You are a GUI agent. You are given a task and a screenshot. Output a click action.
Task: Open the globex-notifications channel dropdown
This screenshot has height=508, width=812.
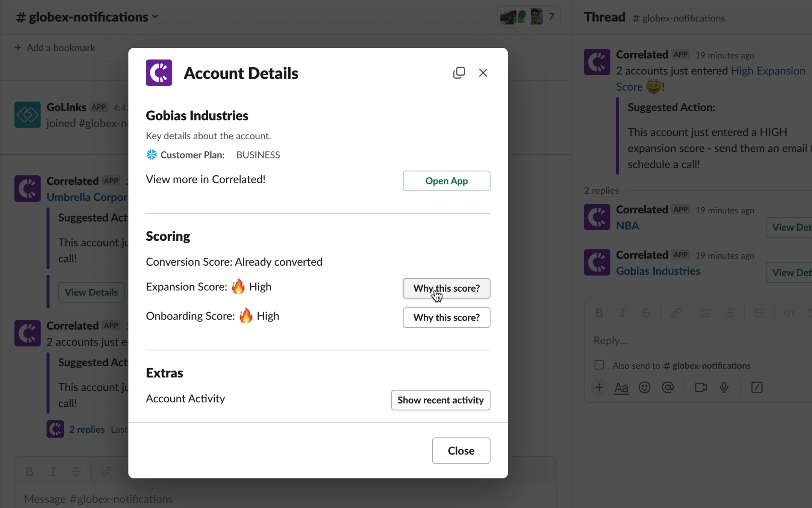point(87,17)
